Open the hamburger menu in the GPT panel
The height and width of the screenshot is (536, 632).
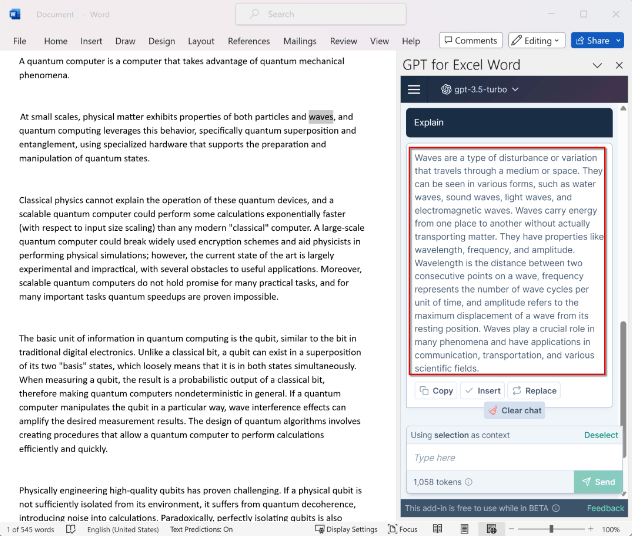(414, 90)
